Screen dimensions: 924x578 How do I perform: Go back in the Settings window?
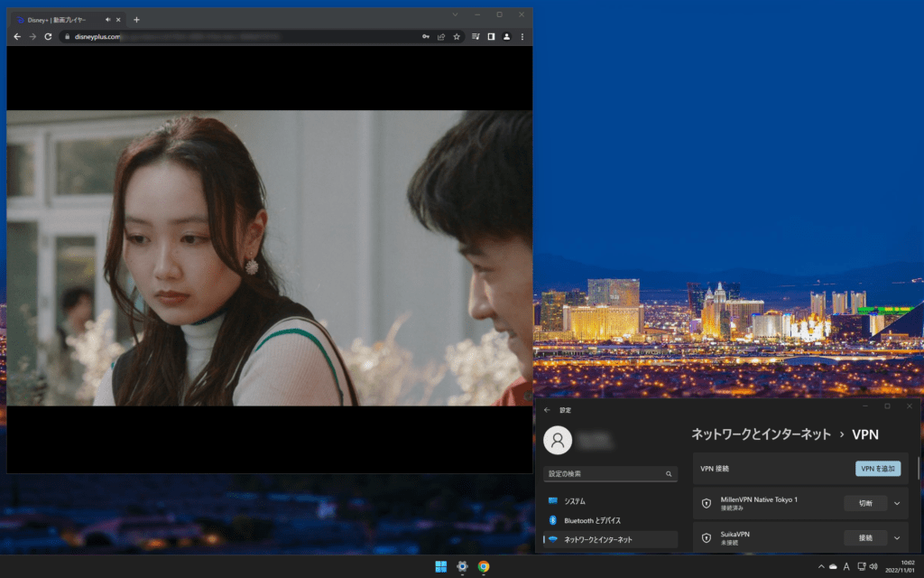(547, 410)
